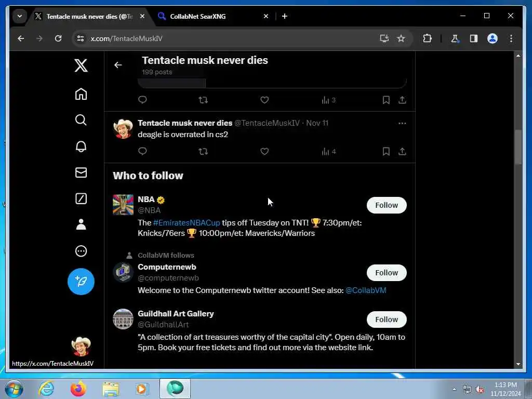Click the blue compose post button
The image size is (532, 399).
81,281
